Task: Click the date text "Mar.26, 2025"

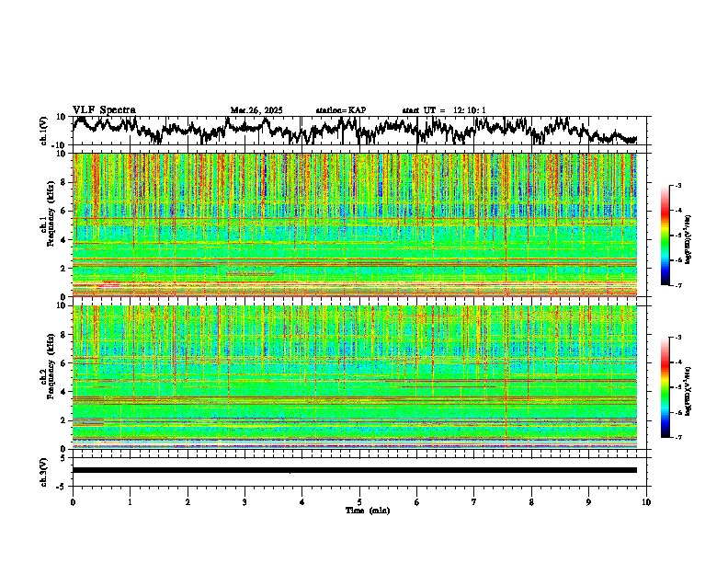Action: tap(256, 110)
